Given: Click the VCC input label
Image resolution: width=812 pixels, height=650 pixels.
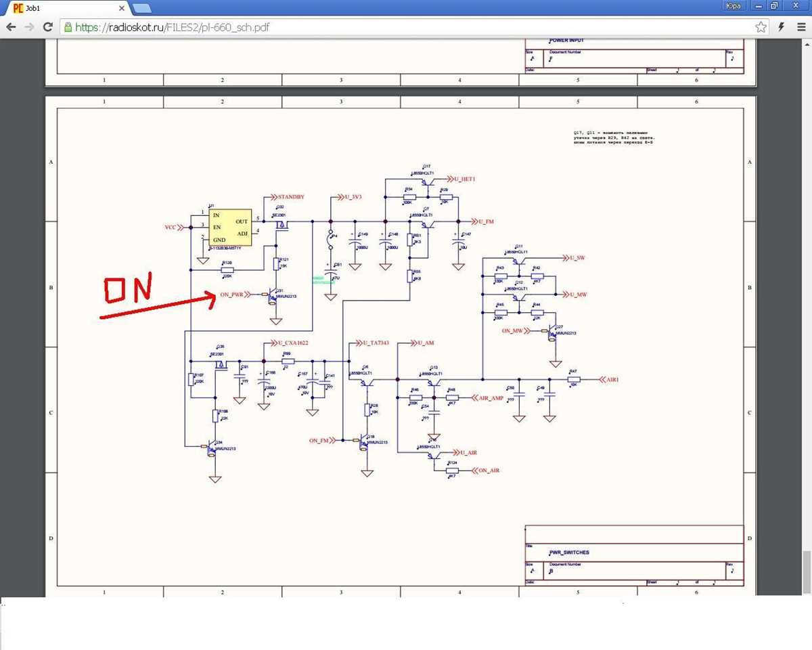Looking at the screenshot, I should tap(171, 227).
